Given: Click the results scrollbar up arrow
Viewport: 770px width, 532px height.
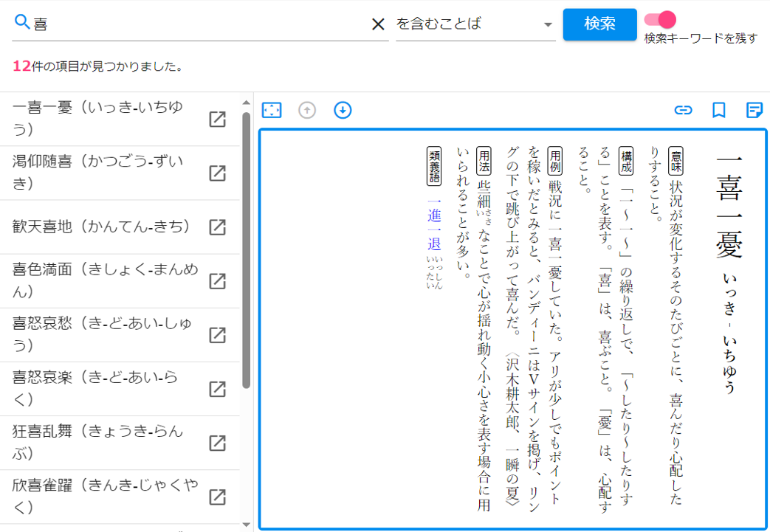Looking at the screenshot, I should [247, 103].
